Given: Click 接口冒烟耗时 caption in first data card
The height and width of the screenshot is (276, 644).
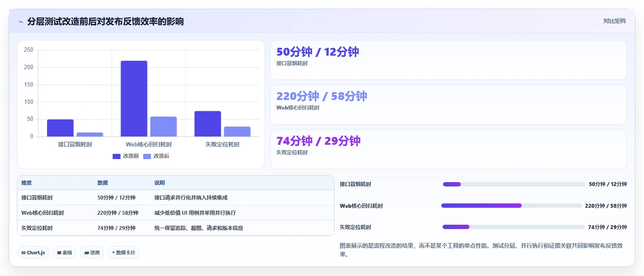Looking at the screenshot, I should pyautogui.click(x=292, y=63).
